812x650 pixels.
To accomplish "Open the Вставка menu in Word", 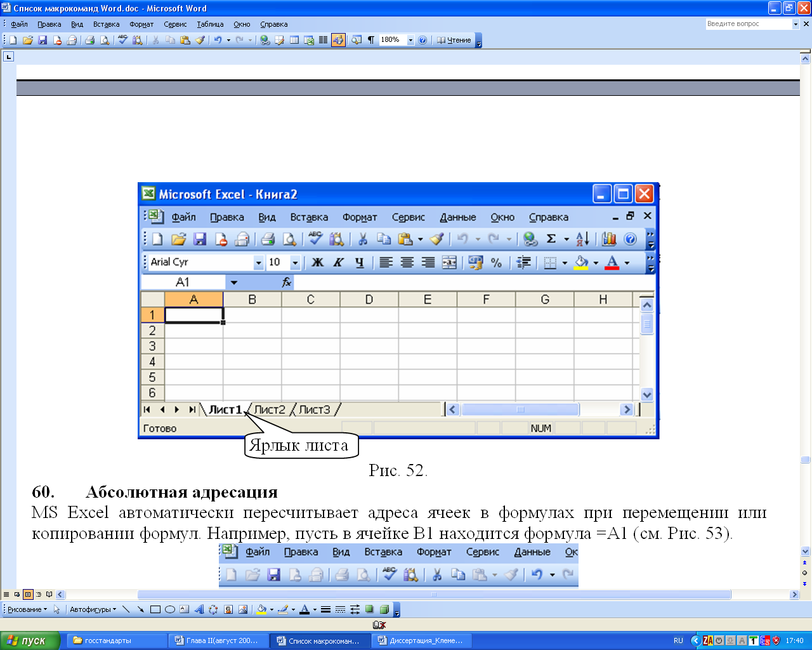I will pyautogui.click(x=106, y=24).
